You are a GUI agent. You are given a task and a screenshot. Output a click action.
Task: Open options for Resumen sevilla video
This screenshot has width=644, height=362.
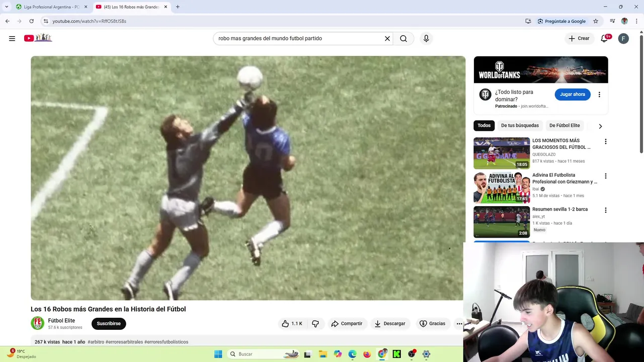[606, 210]
